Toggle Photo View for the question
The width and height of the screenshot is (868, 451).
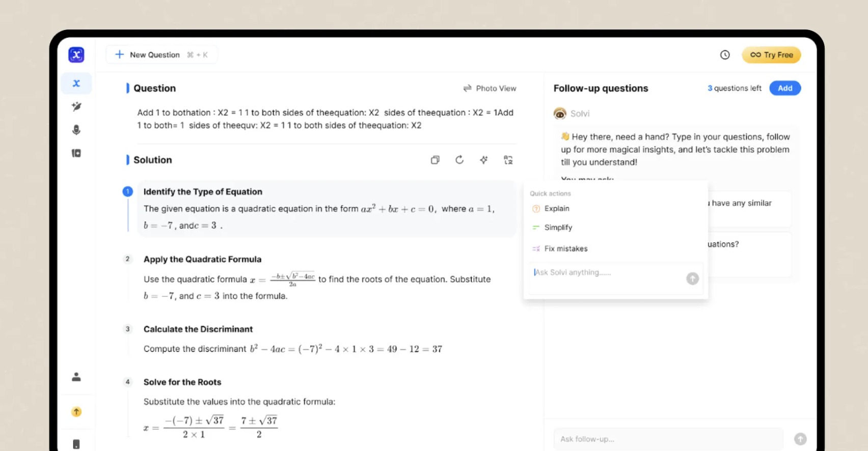pyautogui.click(x=490, y=88)
